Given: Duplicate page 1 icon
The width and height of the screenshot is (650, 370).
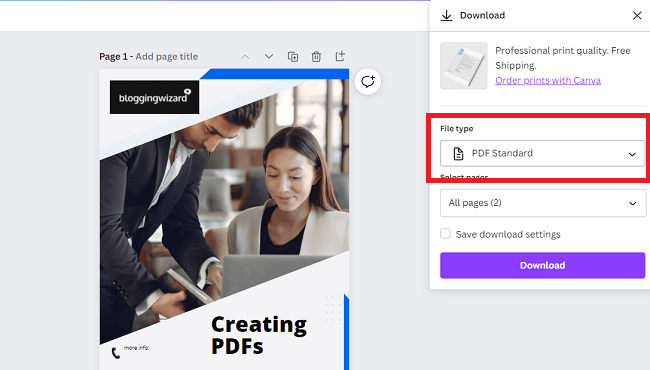Looking at the screenshot, I should (293, 56).
